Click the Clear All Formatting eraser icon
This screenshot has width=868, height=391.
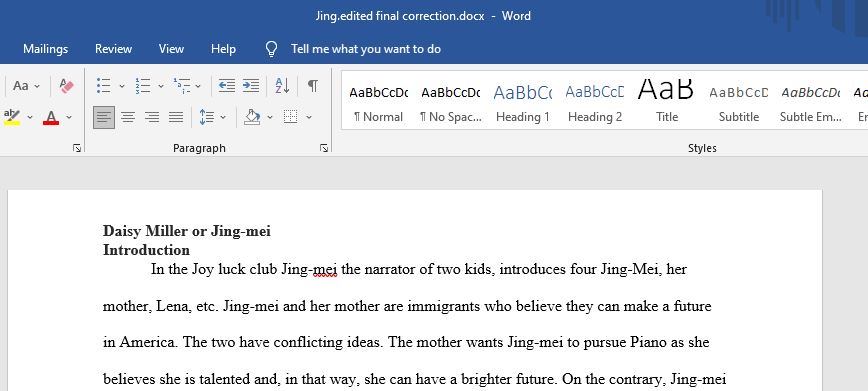[66, 86]
